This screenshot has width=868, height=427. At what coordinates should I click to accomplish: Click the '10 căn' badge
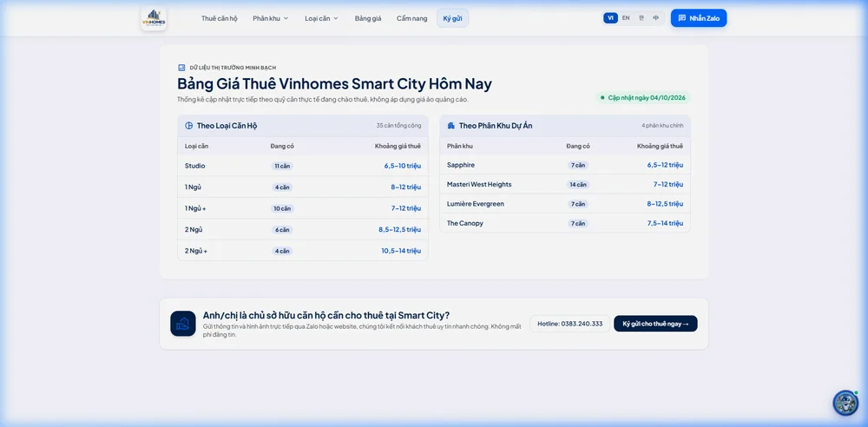282,208
